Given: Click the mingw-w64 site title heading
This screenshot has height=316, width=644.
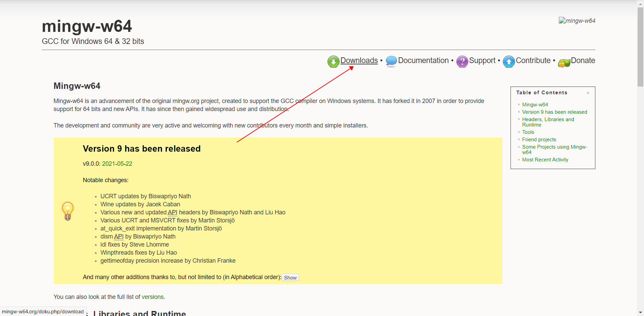Looking at the screenshot, I should click(x=87, y=26).
